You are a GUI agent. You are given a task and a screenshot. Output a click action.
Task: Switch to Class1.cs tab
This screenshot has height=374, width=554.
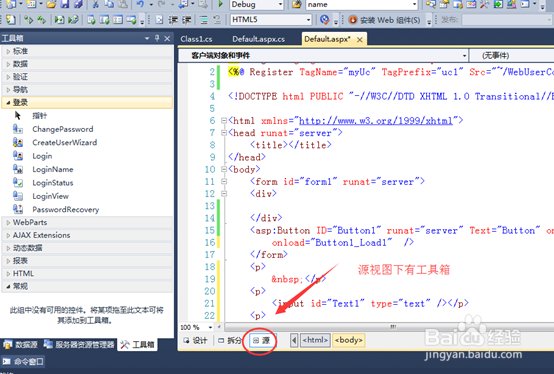point(196,39)
